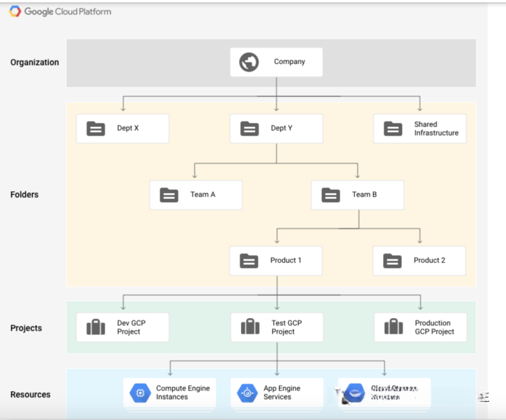Select the Product 1 label

click(x=285, y=261)
